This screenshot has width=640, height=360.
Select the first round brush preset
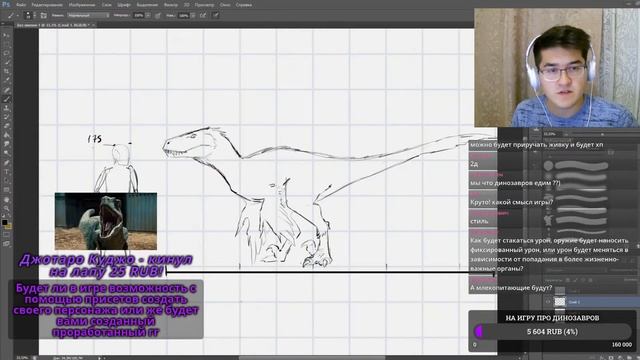pos(548,165)
